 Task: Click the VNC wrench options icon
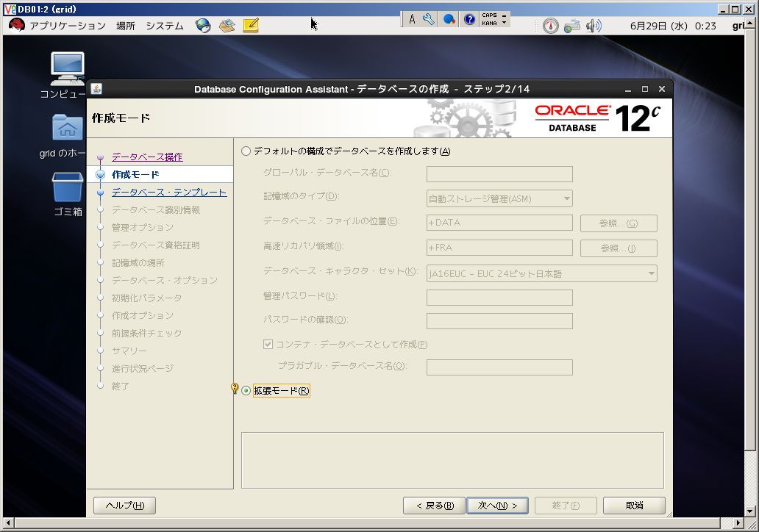(x=428, y=19)
